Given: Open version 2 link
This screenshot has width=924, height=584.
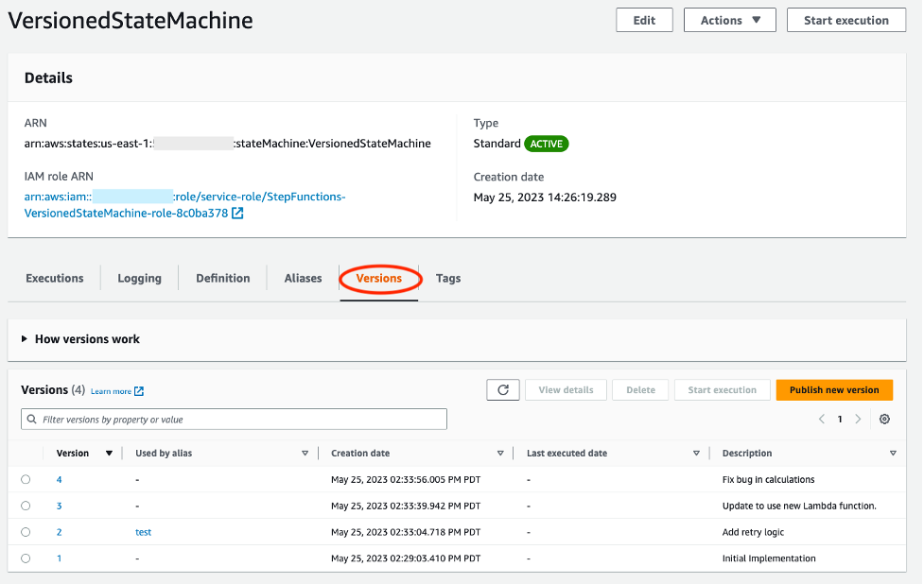Looking at the screenshot, I should (x=59, y=532).
